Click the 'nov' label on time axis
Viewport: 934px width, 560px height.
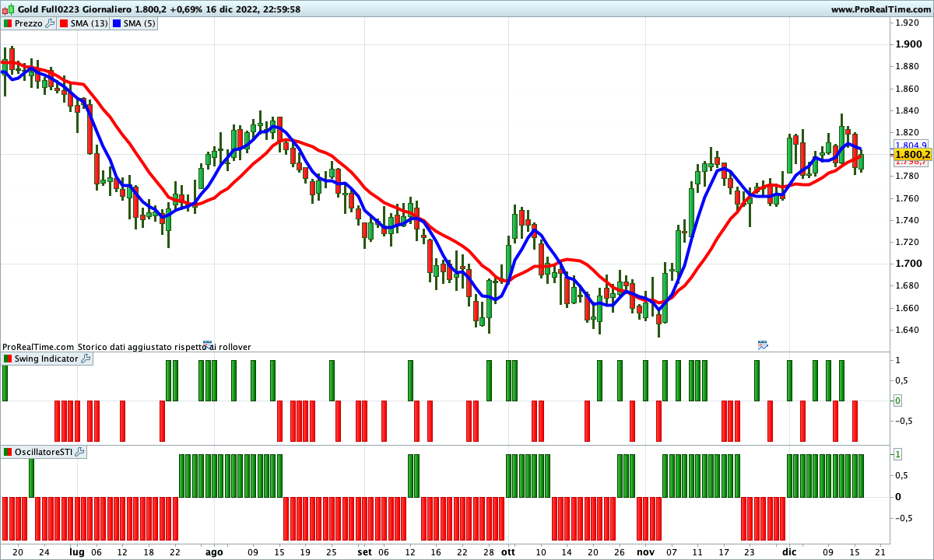tap(645, 551)
